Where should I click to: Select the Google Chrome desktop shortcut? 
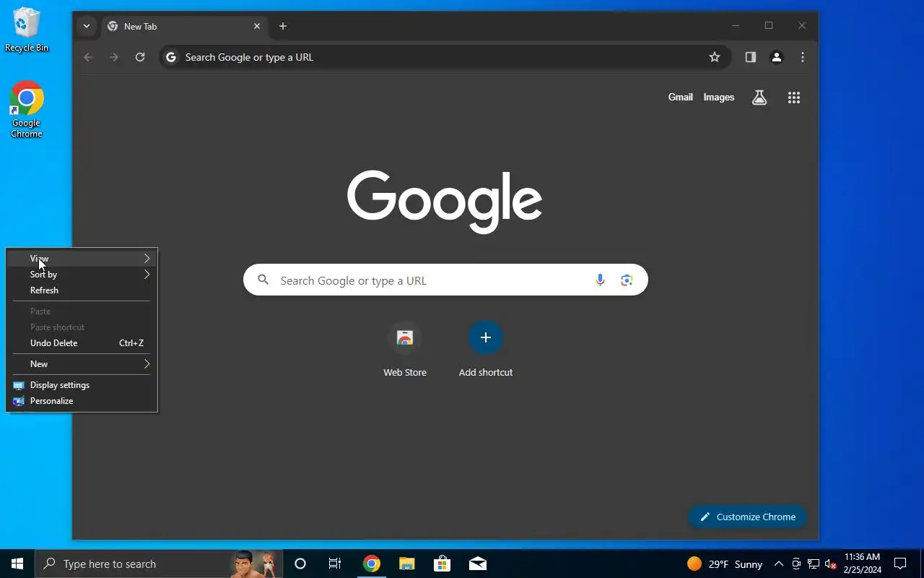click(27, 109)
